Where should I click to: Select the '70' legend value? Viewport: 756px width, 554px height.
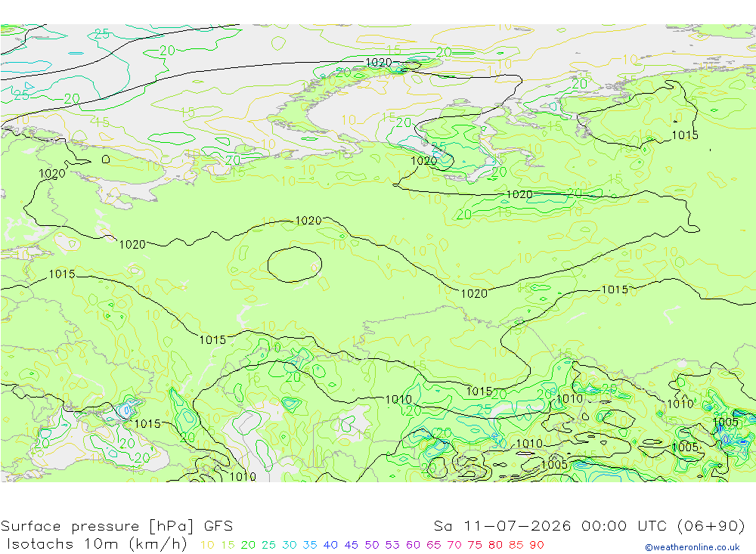pyautogui.click(x=454, y=546)
